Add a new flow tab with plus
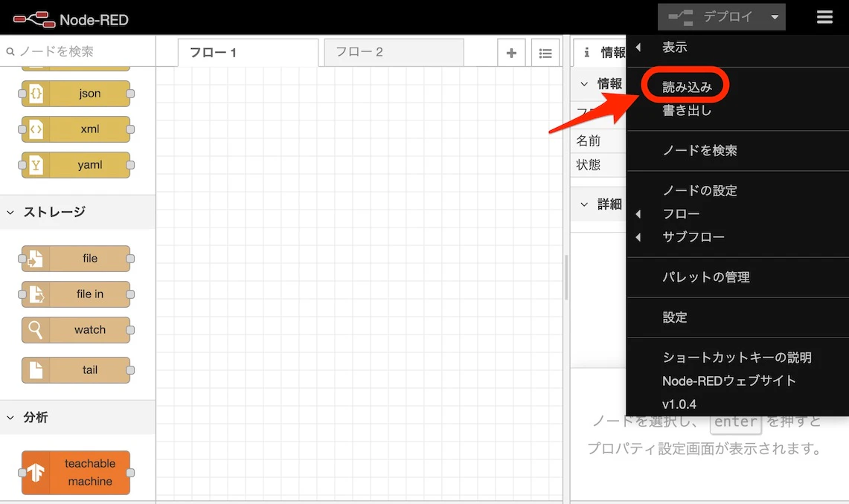The width and height of the screenshot is (849, 504). pyautogui.click(x=511, y=53)
